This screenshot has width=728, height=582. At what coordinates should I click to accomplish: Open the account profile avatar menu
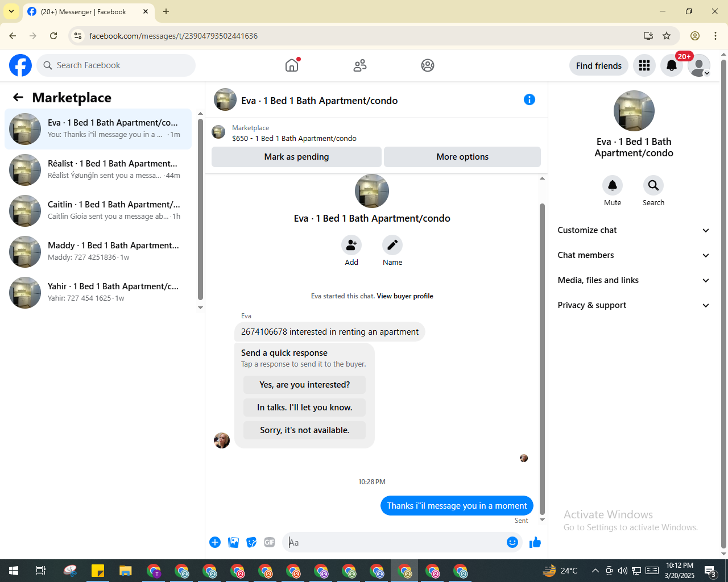699,65
